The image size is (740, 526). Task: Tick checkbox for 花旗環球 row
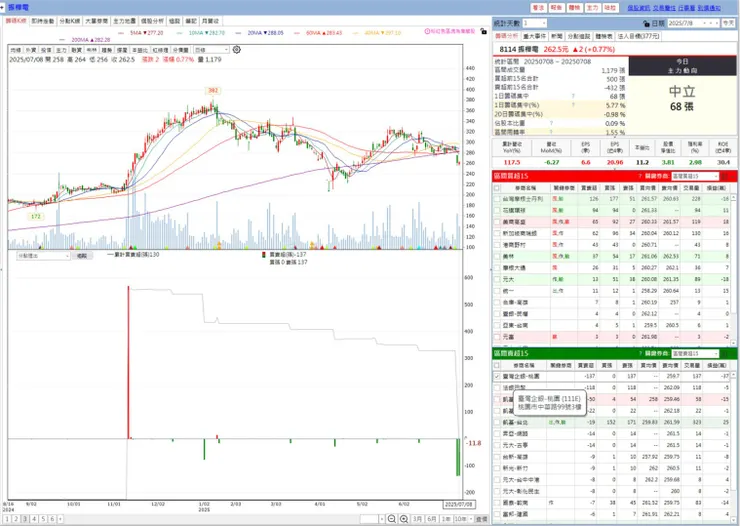click(497, 210)
